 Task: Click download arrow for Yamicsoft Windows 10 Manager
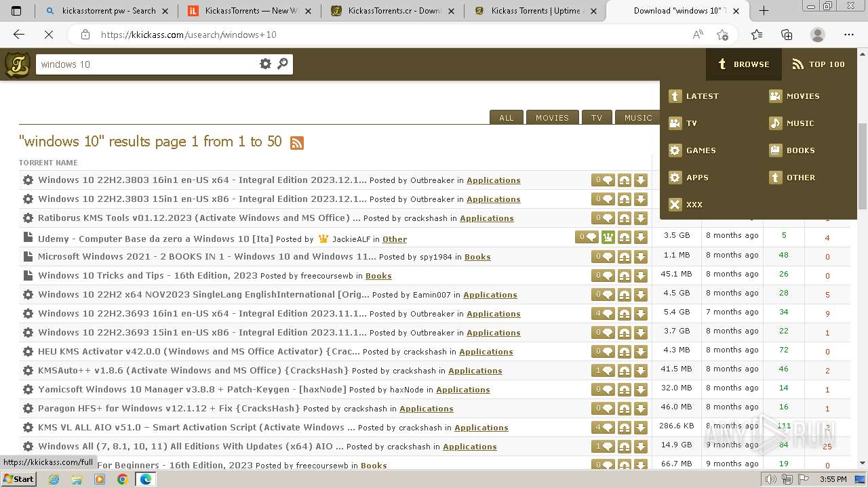pos(641,390)
